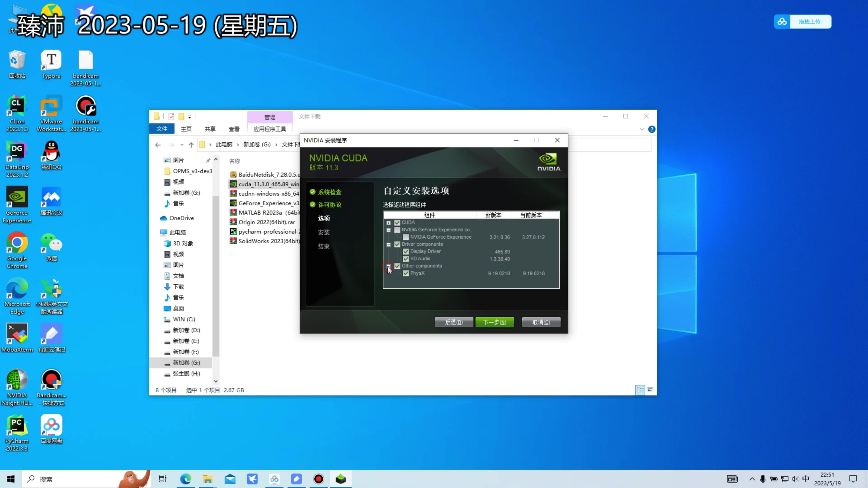868x488 pixels.
Task: Open the 共享 ribbon tab
Action: click(210, 129)
